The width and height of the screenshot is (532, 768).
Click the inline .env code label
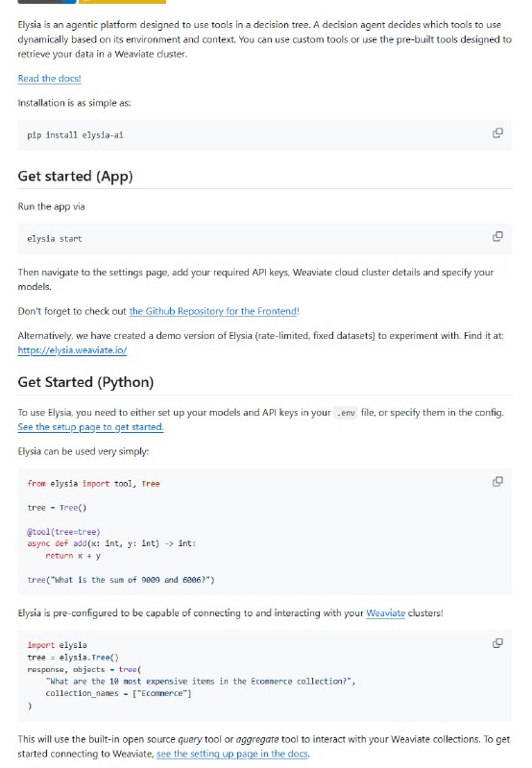coord(346,413)
